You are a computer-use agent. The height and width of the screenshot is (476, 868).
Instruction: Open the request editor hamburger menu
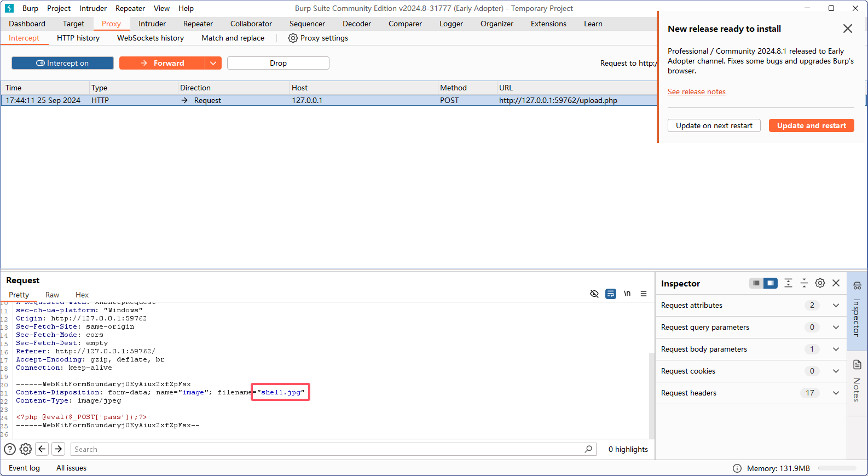[x=644, y=294]
